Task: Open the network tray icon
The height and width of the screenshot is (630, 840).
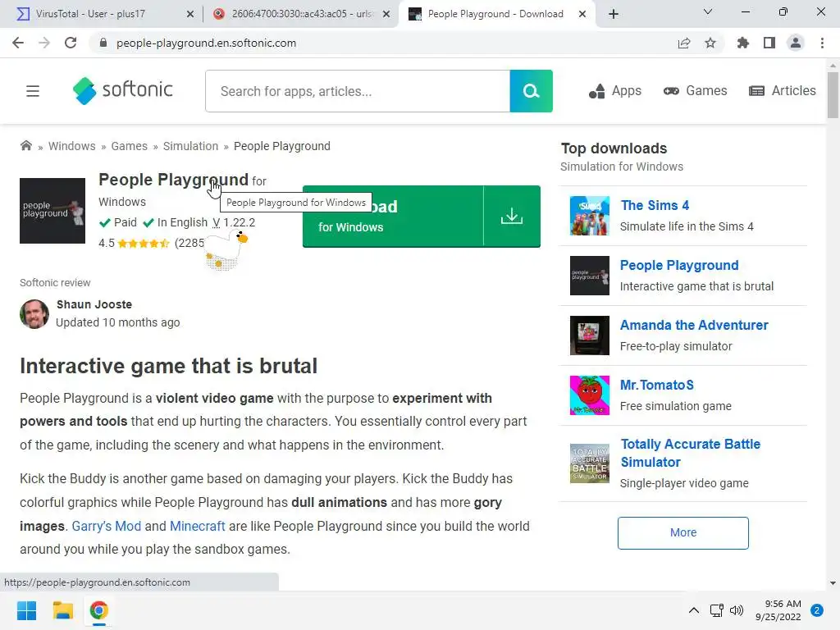Action: pos(716,610)
